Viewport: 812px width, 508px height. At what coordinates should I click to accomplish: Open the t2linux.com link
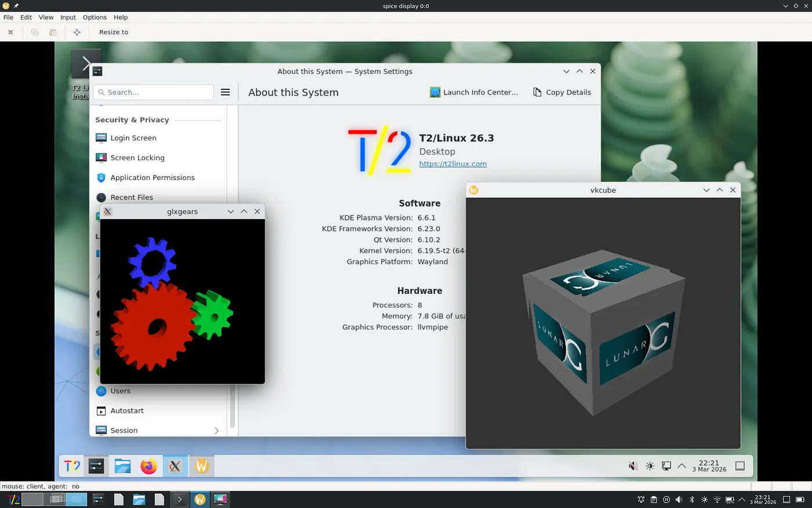pos(452,164)
